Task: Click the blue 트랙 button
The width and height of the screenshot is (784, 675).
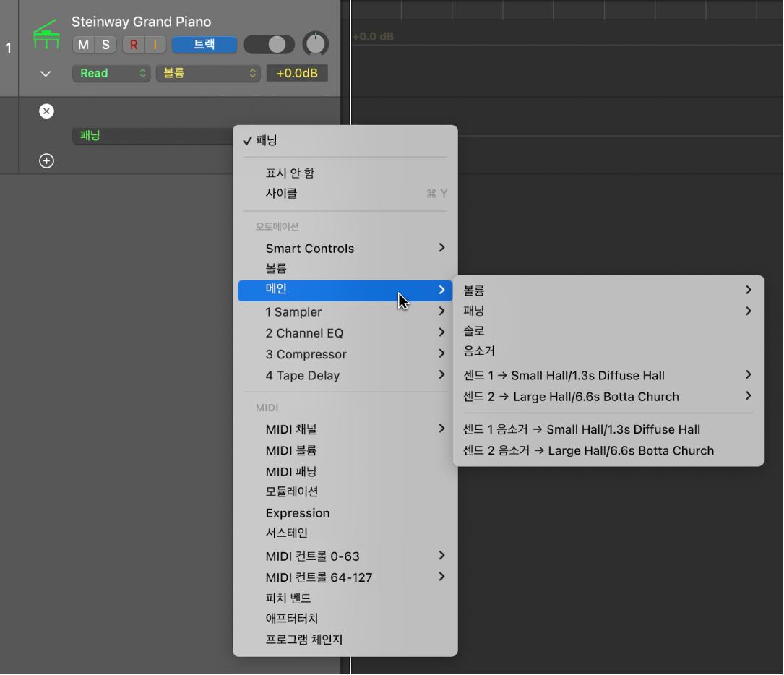Action: (204, 45)
